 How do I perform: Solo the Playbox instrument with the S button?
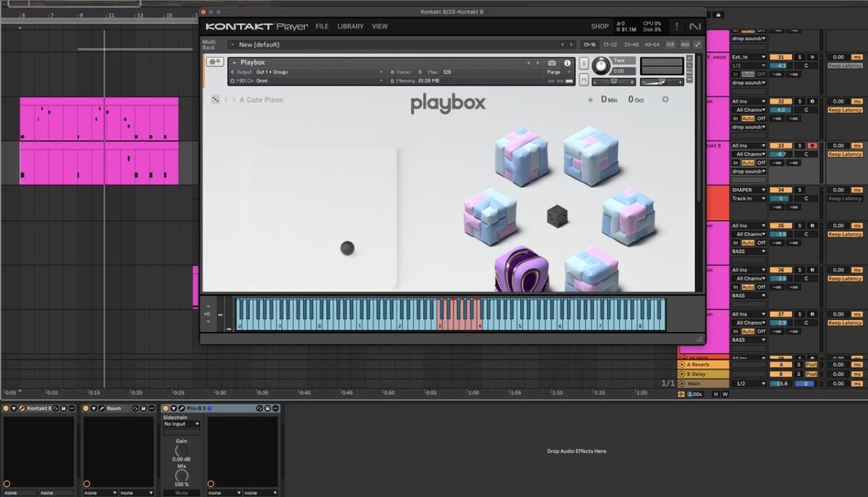(x=584, y=63)
